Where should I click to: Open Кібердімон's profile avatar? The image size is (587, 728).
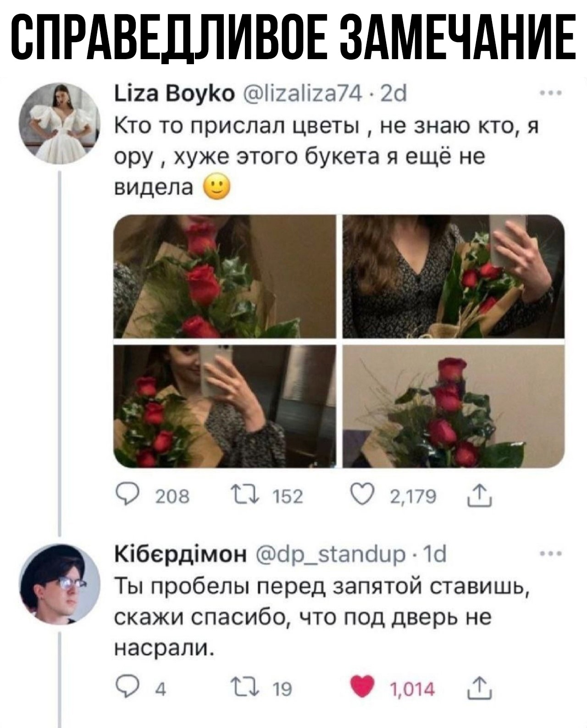pyautogui.click(x=60, y=584)
